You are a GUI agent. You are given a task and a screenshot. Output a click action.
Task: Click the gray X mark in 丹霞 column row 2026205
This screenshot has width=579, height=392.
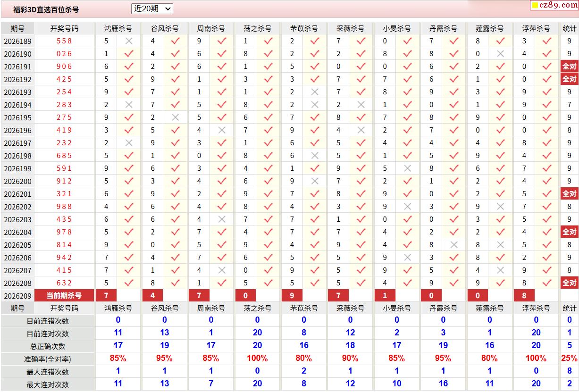[454, 245]
